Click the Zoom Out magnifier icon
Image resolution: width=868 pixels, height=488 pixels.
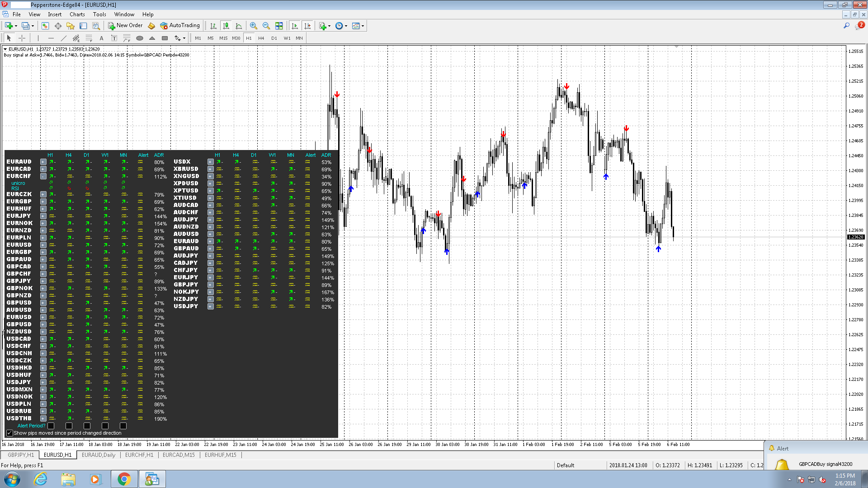[266, 26]
